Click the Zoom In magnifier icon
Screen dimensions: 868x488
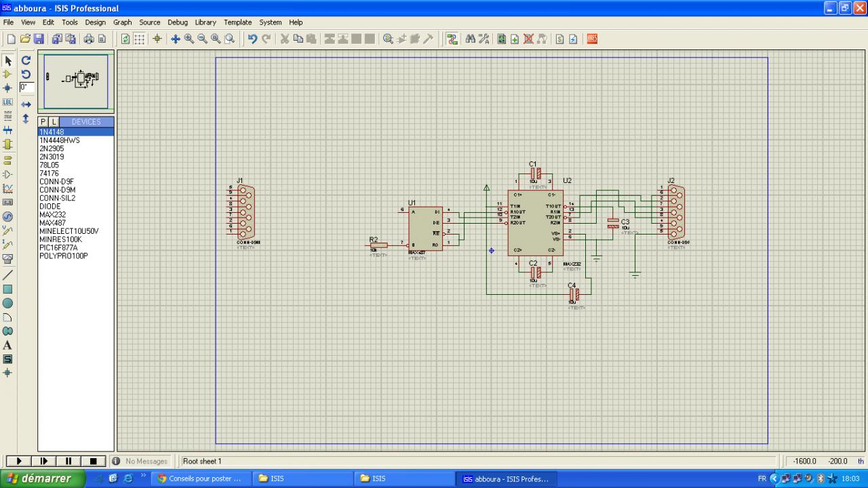(189, 39)
